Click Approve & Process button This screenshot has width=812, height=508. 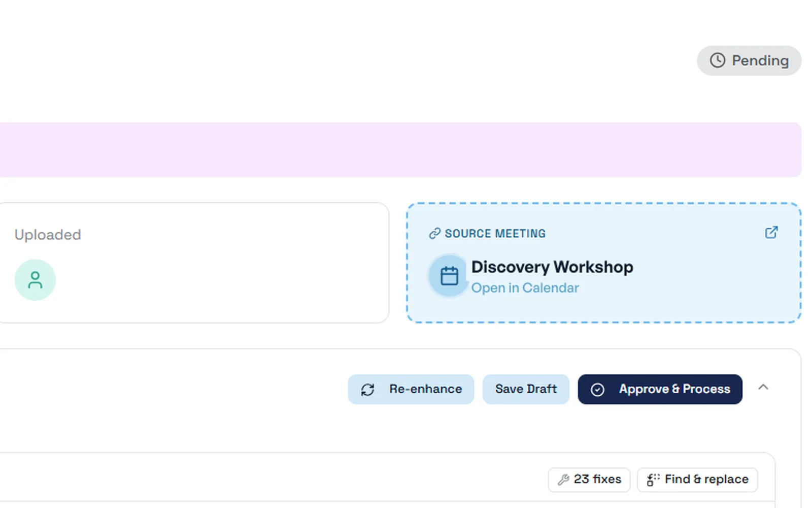(x=660, y=389)
